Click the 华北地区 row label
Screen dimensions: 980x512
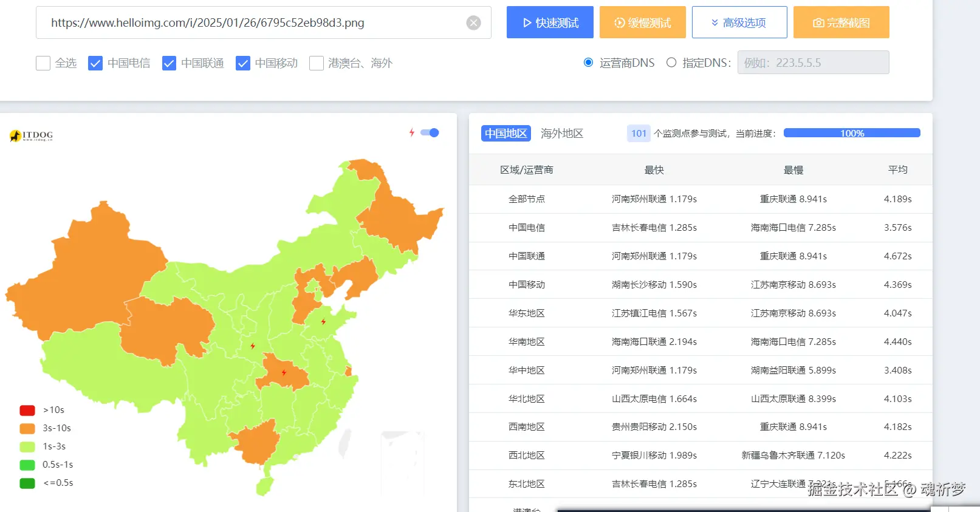527,399
